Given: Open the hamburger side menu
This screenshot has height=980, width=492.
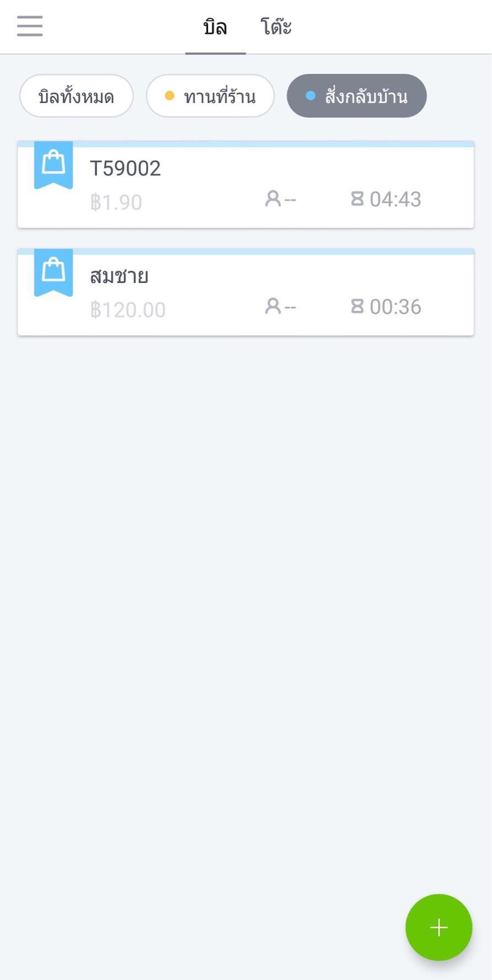Looking at the screenshot, I should click(30, 26).
